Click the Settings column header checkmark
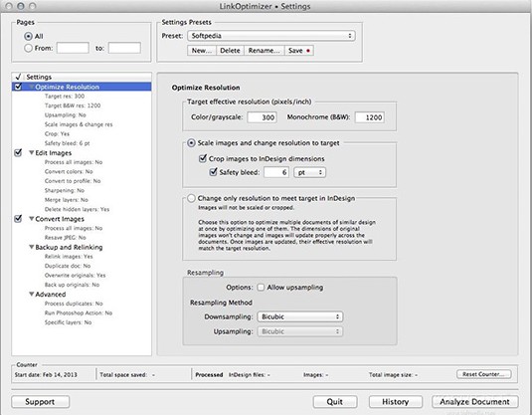The height and width of the screenshot is (415, 532). tap(18, 77)
